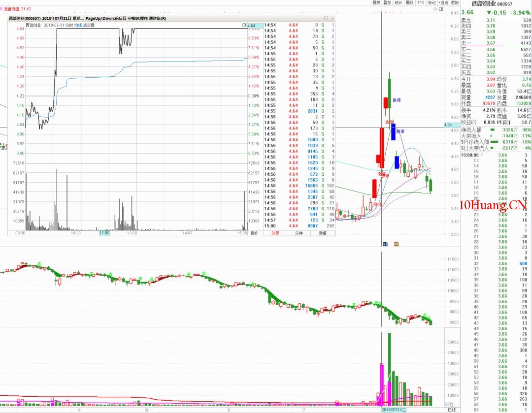This screenshot has height=413, width=532.
Task: Click the 大宗流入 row
Action: coord(496,136)
